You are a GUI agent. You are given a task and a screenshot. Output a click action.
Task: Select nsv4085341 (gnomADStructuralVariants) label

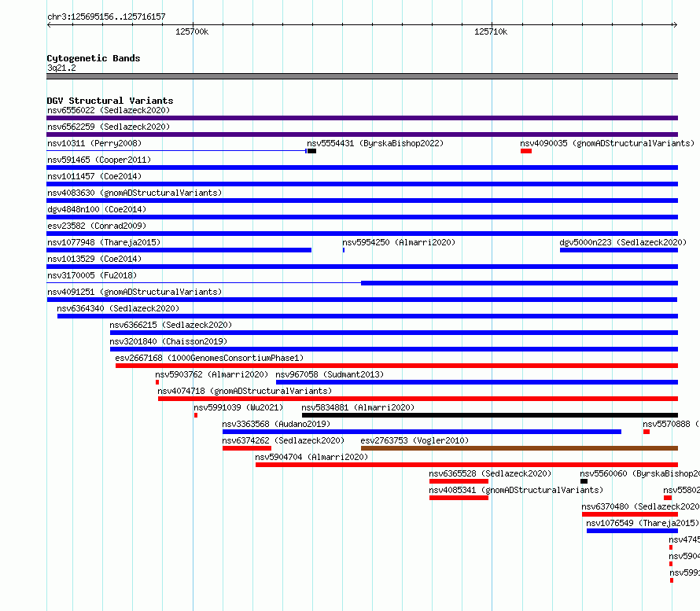point(516,490)
